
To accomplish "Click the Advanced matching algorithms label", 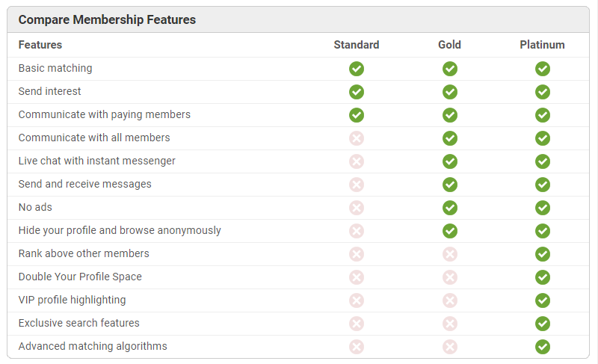I will pyautogui.click(x=93, y=346).
